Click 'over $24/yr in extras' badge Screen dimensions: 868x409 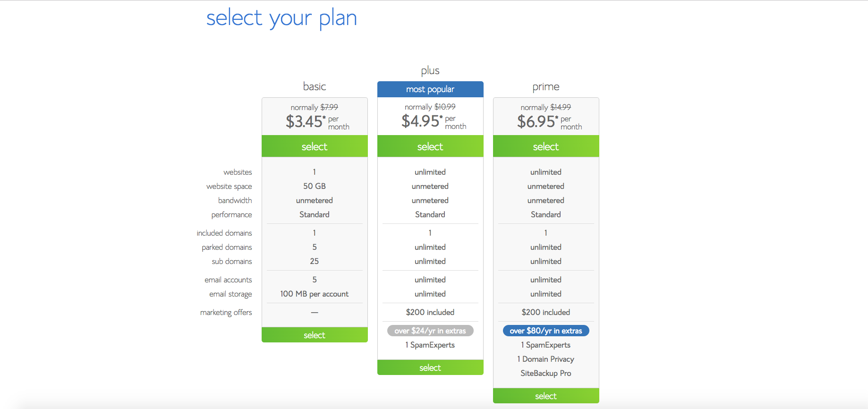(x=430, y=331)
